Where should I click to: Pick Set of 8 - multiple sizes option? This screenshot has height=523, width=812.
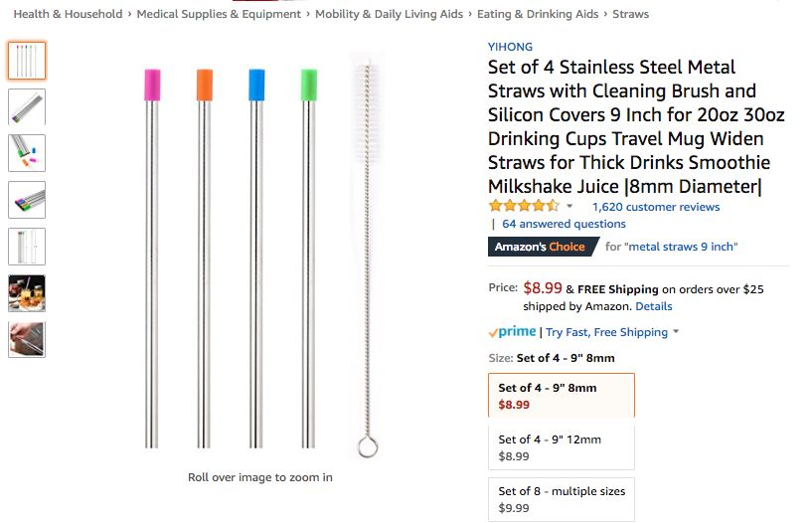(x=562, y=500)
